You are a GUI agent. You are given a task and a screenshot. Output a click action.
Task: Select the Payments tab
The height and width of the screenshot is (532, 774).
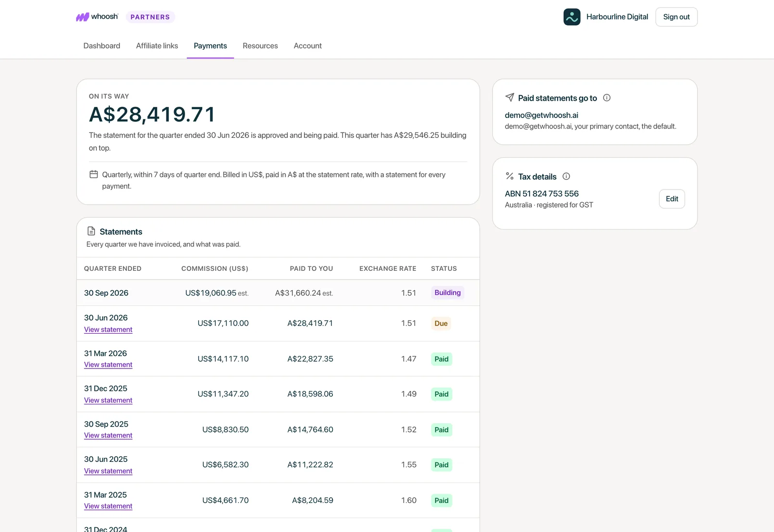point(210,46)
